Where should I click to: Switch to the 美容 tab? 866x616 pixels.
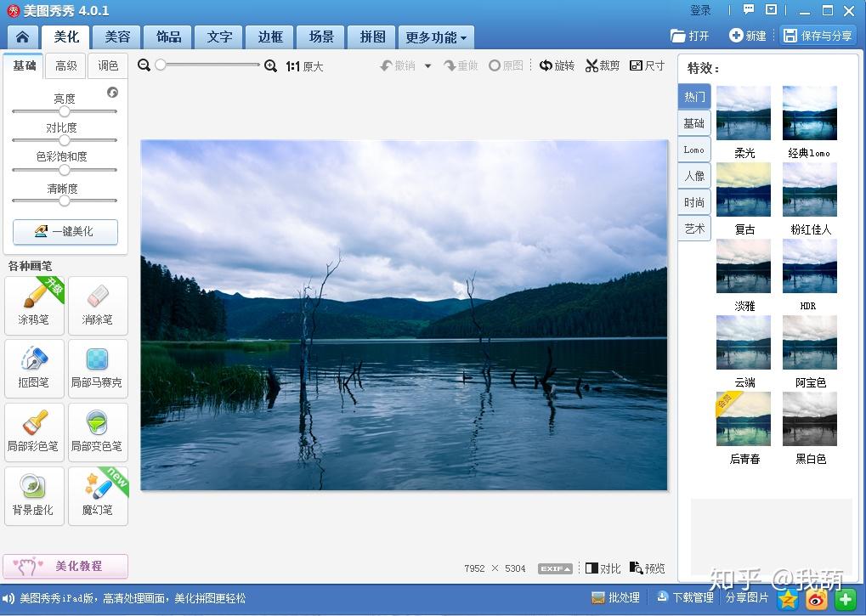[117, 37]
